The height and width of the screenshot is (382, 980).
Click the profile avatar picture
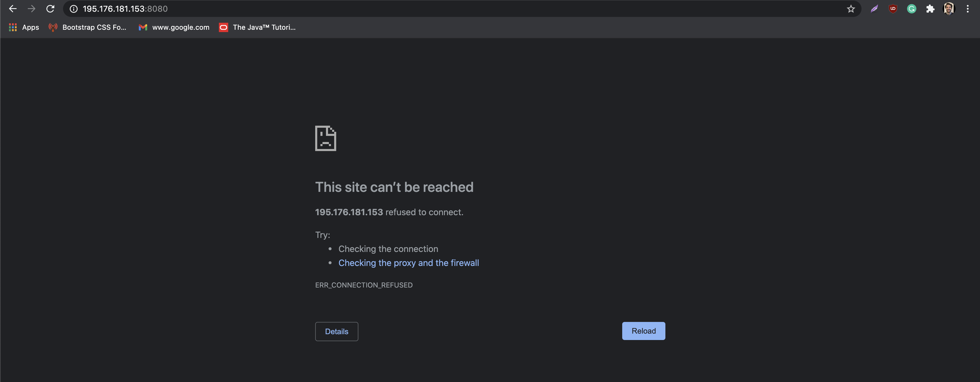949,8
